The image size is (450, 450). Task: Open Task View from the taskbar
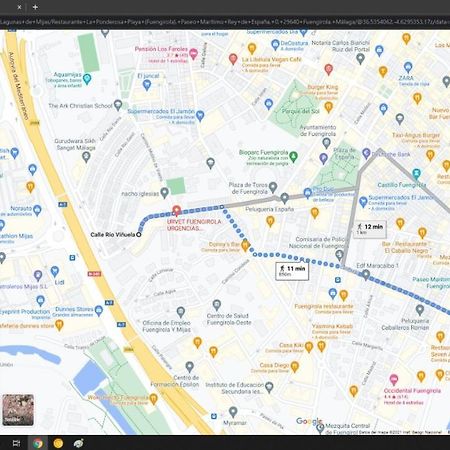[x=16, y=443]
